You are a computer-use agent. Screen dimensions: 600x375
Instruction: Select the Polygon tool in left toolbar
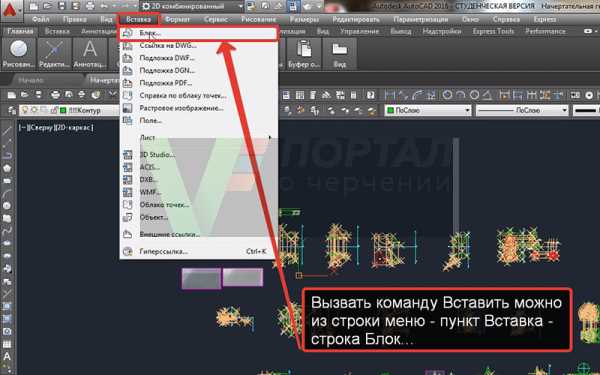click(7, 168)
